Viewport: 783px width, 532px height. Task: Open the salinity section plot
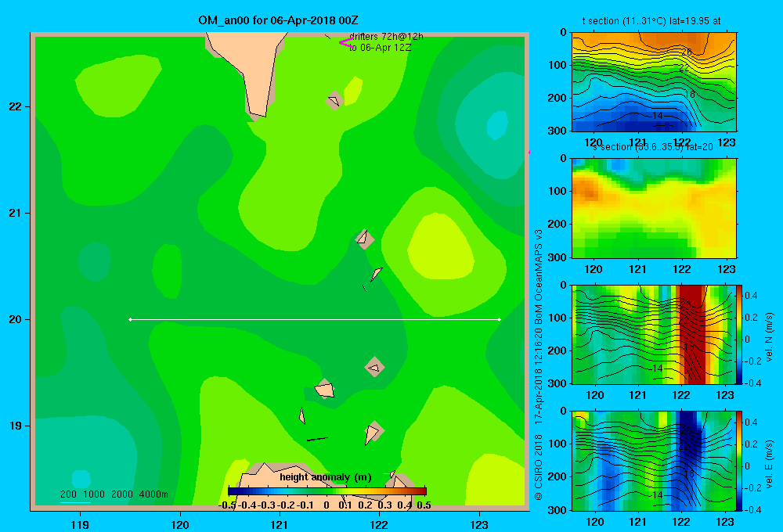click(x=654, y=208)
